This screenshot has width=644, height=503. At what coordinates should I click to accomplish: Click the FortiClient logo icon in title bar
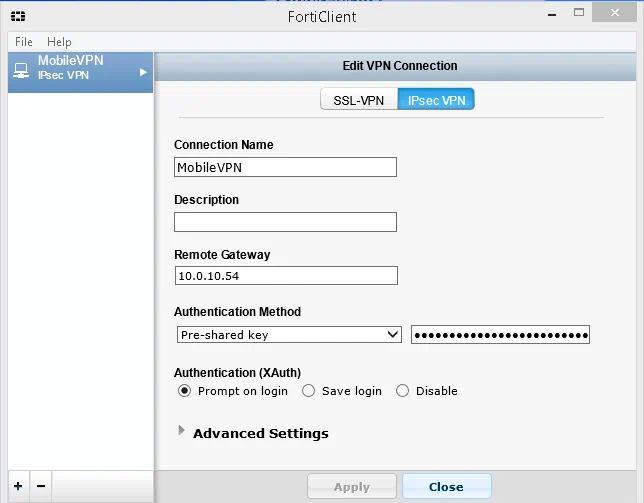[18, 16]
